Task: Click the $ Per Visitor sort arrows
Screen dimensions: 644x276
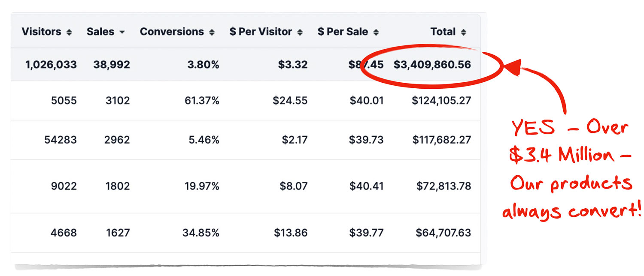Action: coord(300,33)
